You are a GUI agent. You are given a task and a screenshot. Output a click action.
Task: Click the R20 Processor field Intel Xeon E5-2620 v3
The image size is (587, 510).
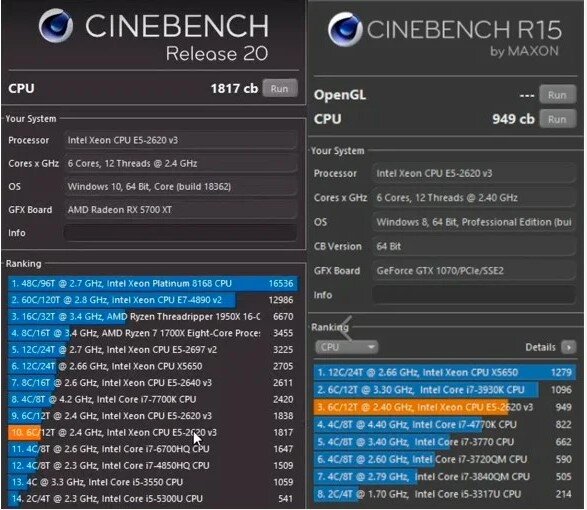[180, 140]
